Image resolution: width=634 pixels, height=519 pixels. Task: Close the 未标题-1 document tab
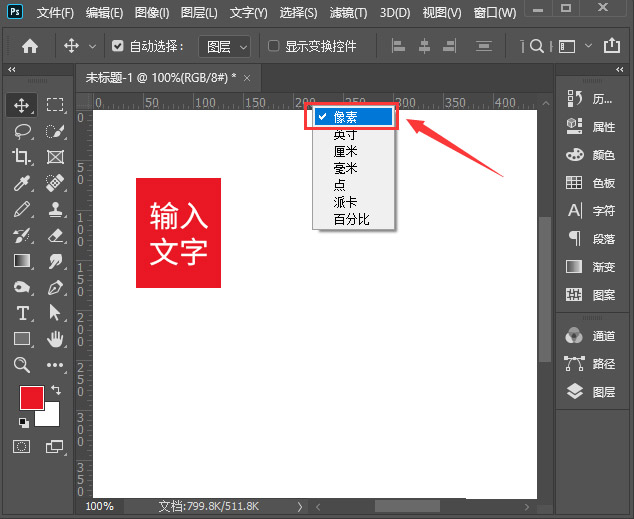[x=247, y=78]
